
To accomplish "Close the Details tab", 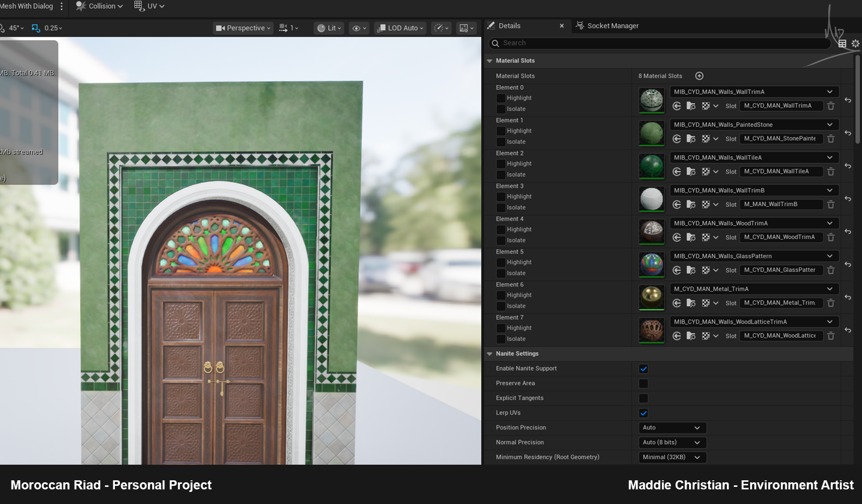I will point(562,26).
